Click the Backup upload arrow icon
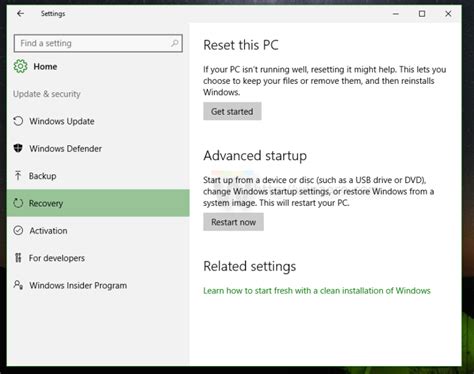The height and width of the screenshot is (374, 474). pos(18,175)
